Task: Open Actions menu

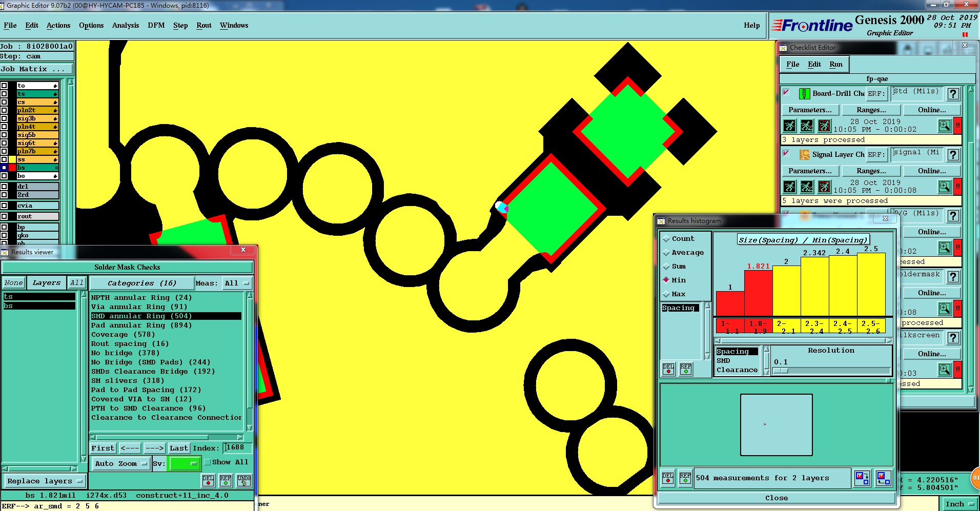Action: pos(58,25)
